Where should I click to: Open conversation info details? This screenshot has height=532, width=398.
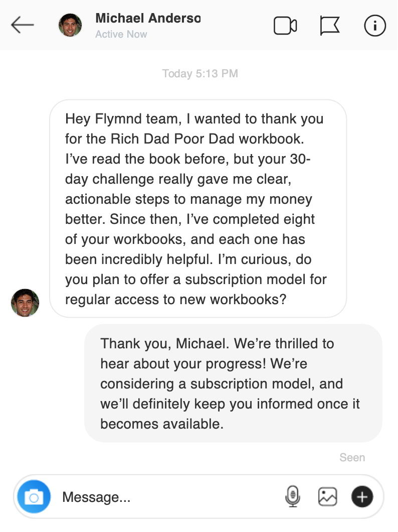coord(374,26)
